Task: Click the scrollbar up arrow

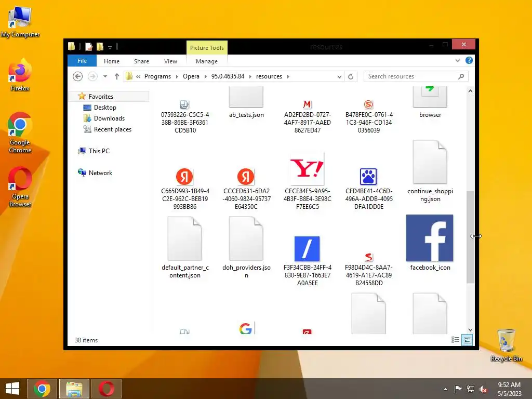Action: [470, 91]
